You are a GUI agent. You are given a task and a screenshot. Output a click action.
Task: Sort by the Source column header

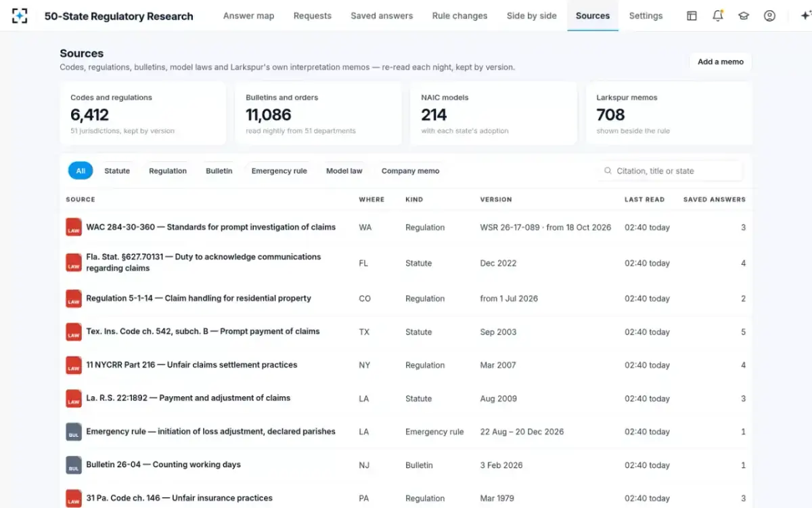[81, 200]
